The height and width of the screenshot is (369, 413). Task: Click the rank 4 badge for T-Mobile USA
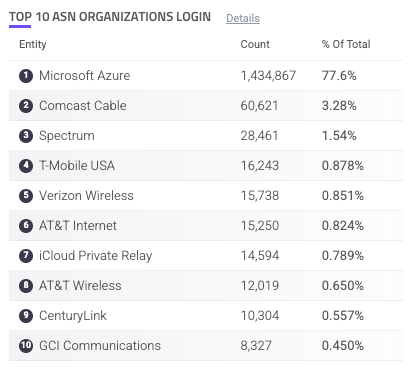(26, 166)
